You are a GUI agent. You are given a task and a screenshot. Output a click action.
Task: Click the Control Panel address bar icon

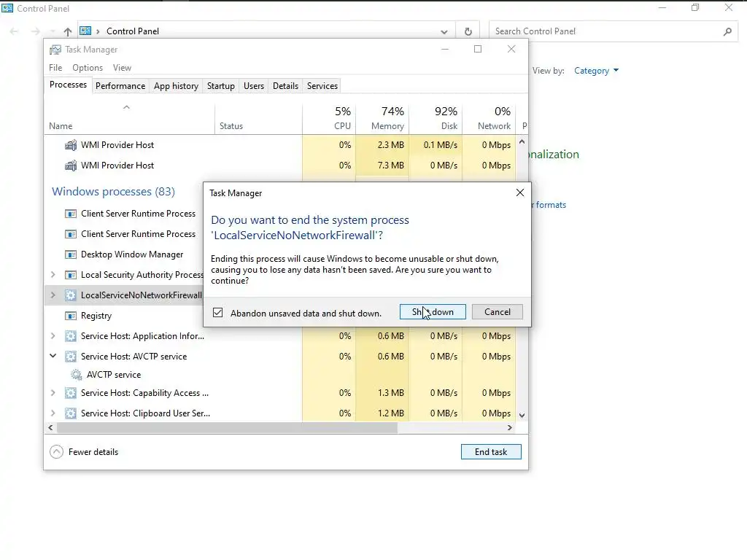tap(85, 31)
